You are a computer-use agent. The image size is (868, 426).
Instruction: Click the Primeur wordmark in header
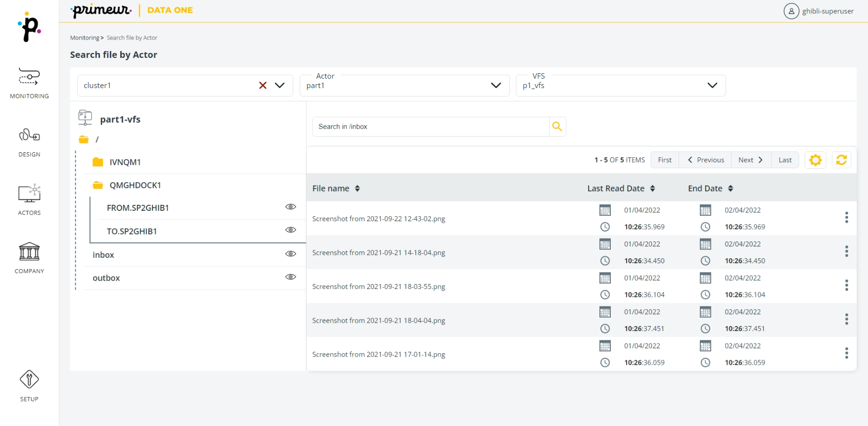point(101,10)
